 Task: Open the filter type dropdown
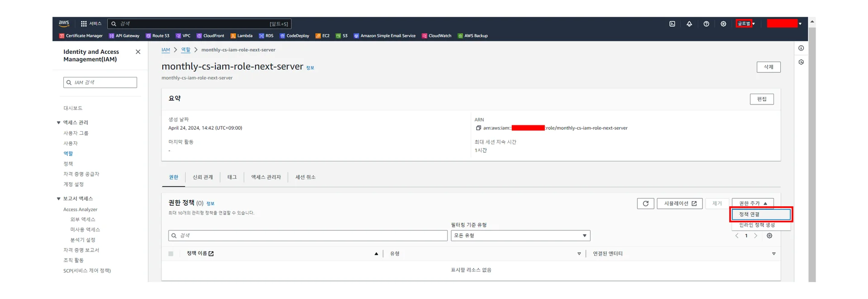tap(520, 236)
